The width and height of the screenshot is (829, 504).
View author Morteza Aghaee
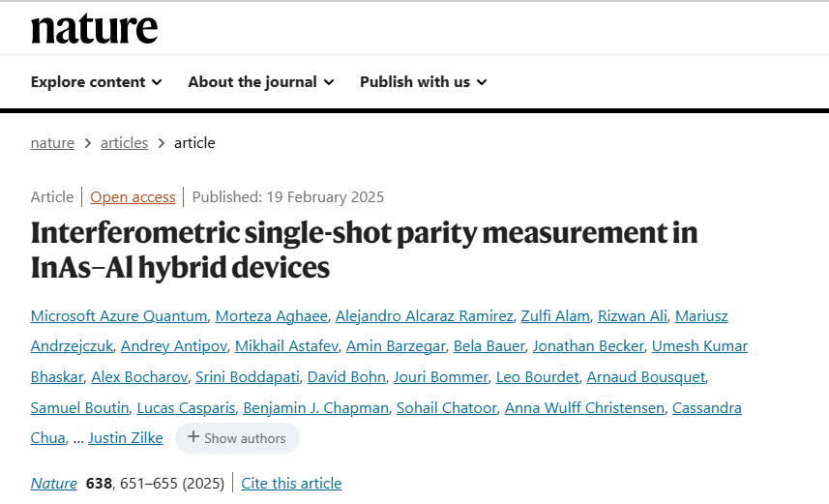coord(269,316)
